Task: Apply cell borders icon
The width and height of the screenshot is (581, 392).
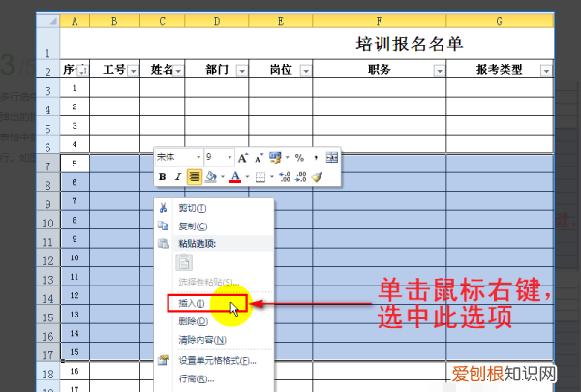Action: [260, 177]
